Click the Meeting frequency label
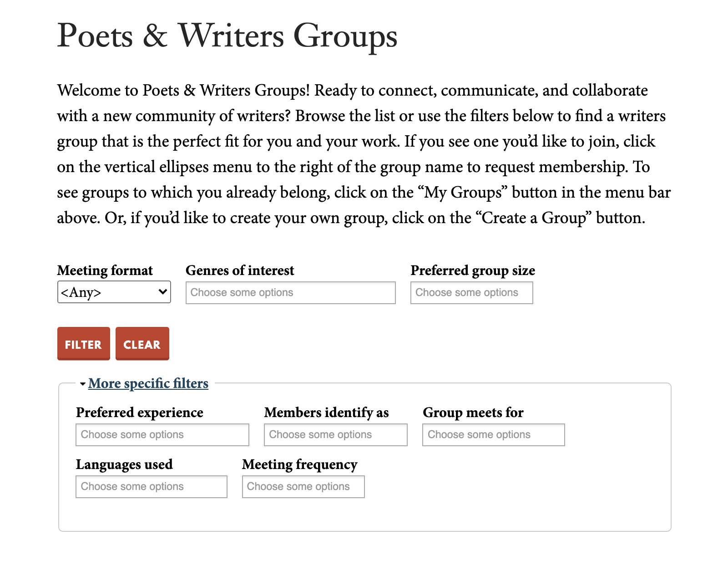 300,464
